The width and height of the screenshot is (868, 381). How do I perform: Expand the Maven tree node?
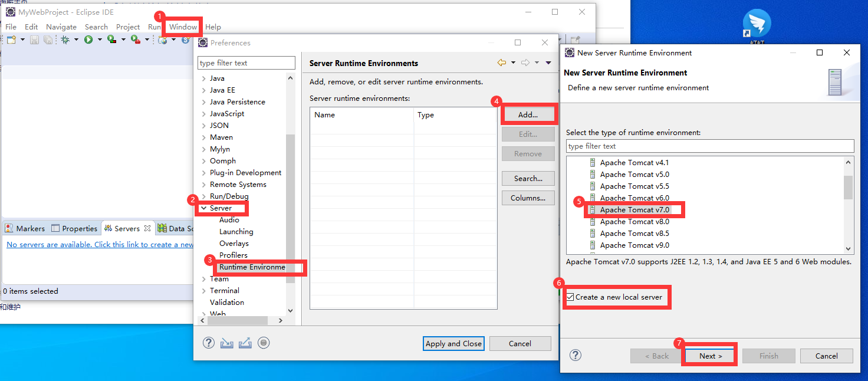point(203,137)
